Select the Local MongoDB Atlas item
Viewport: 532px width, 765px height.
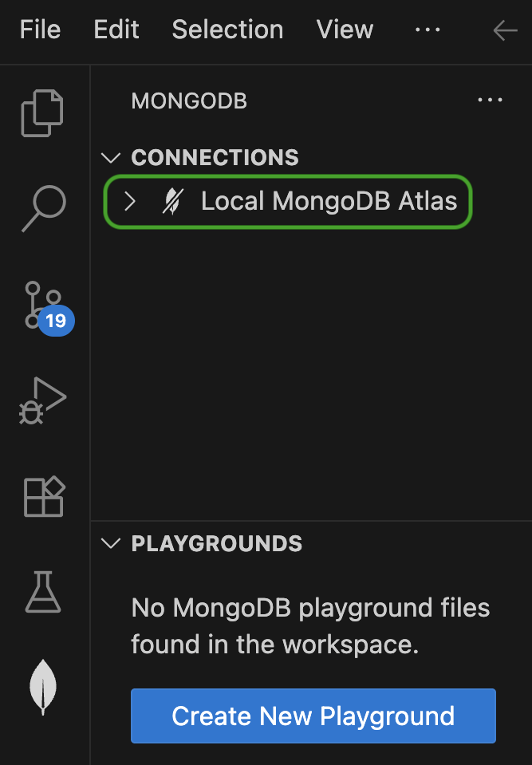tap(329, 201)
